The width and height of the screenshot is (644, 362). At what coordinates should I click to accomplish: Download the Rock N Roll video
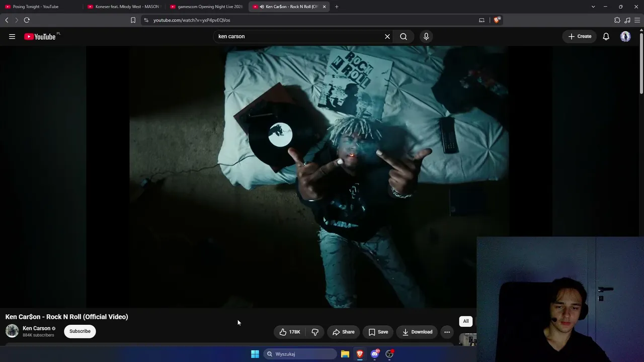(x=417, y=332)
